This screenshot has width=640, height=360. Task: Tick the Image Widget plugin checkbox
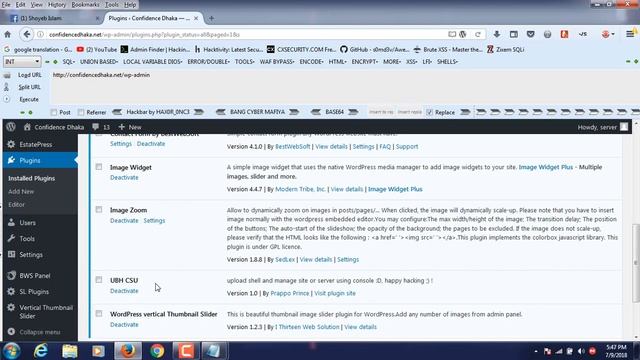pyautogui.click(x=99, y=167)
